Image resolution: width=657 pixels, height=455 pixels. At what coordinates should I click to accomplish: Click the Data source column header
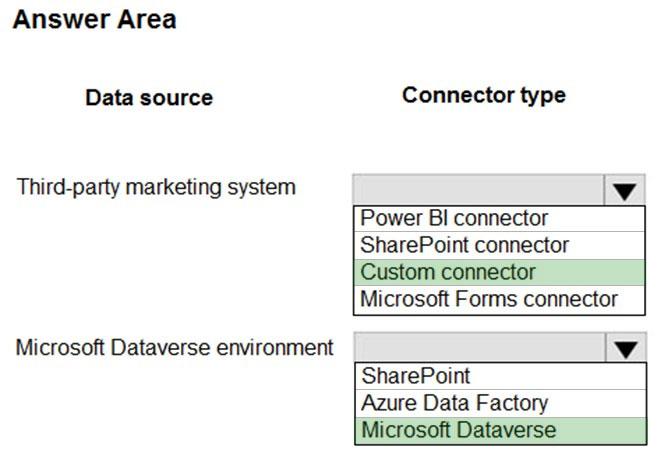click(149, 98)
